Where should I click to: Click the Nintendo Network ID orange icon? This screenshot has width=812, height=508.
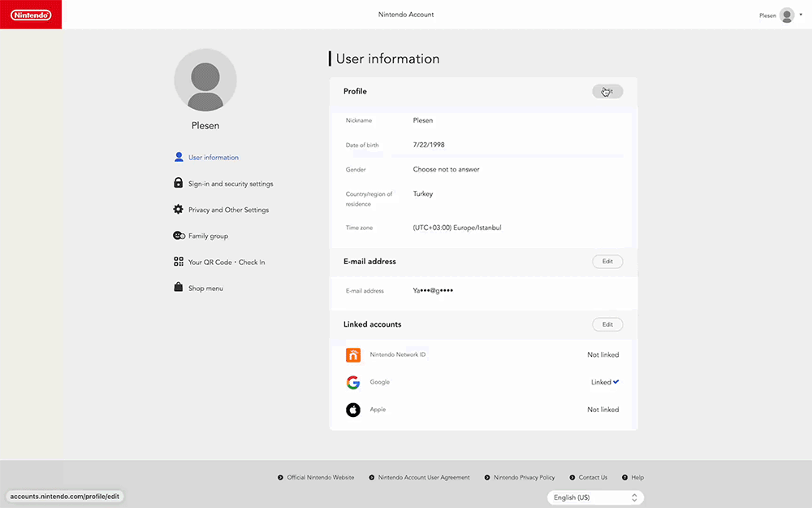(x=353, y=355)
